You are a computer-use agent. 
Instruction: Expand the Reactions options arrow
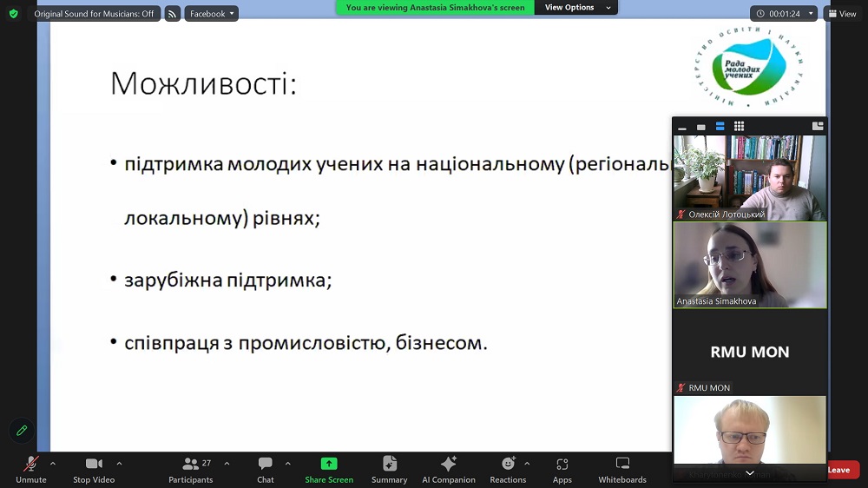click(x=527, y=464)
